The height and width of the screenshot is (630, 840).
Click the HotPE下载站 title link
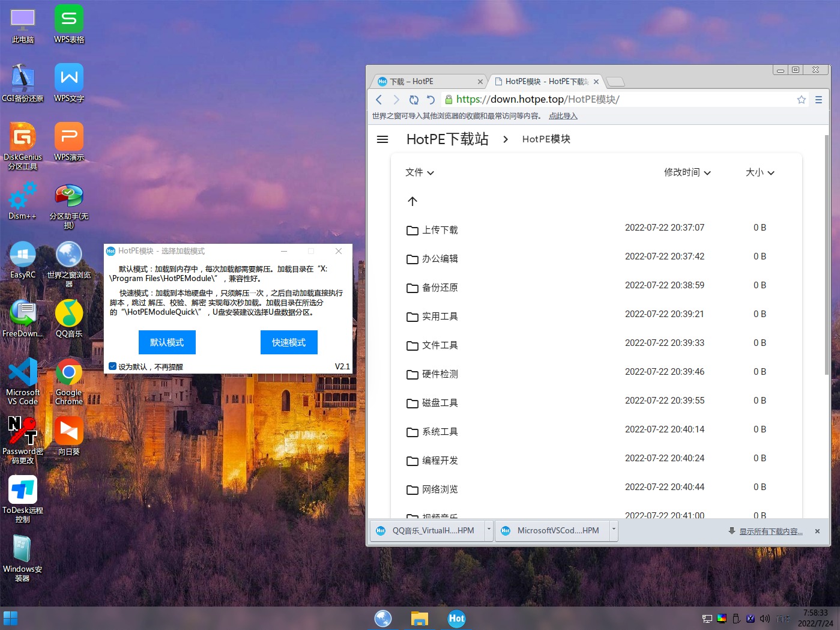click(x=447, y=139)
